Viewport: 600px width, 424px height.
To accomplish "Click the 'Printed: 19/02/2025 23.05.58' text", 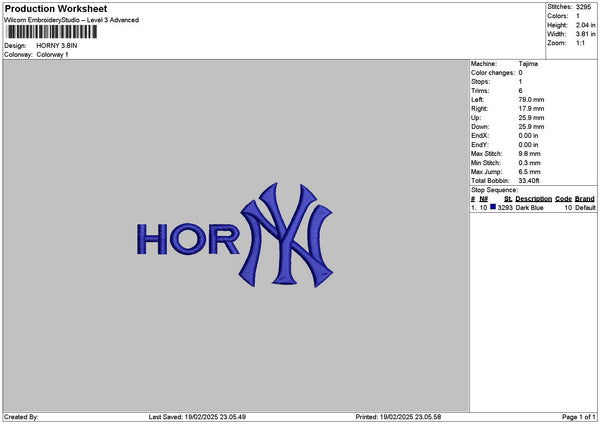I will [x=398, y=417].
